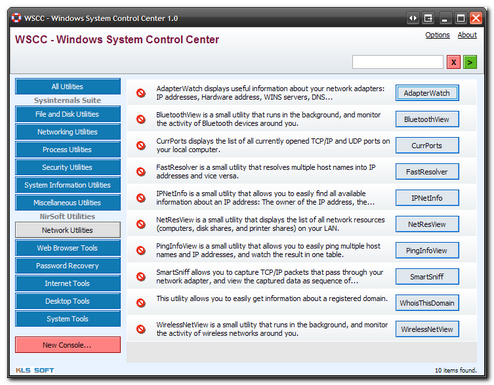Screen dimensions: 494x385
Task: Select Password Recovery category
Action: (68, 265)
